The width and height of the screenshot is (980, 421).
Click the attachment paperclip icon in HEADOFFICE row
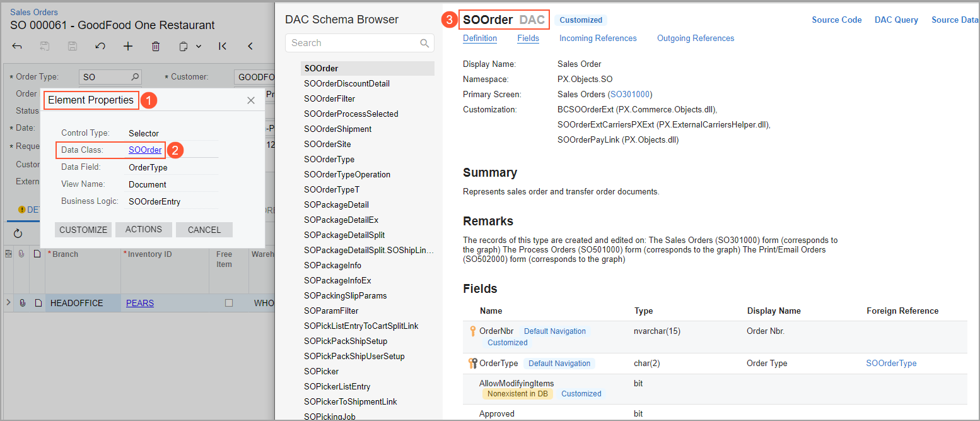(23, 303)
